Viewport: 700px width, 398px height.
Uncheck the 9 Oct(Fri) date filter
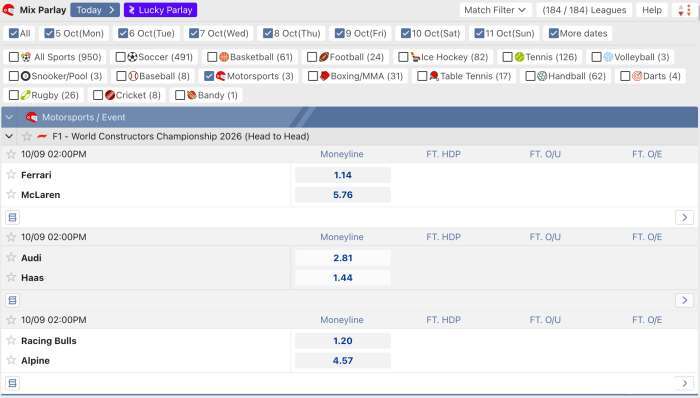click(x=340, y=33)
